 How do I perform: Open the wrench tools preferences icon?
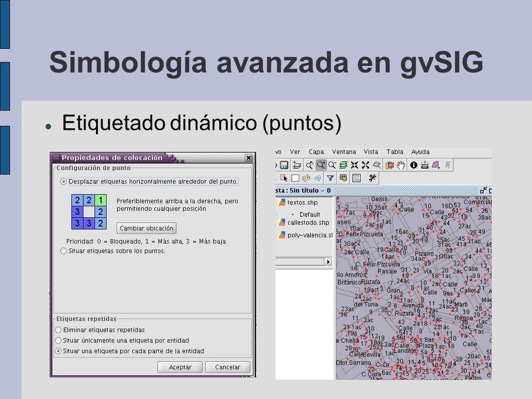click(x=373, y=178)
